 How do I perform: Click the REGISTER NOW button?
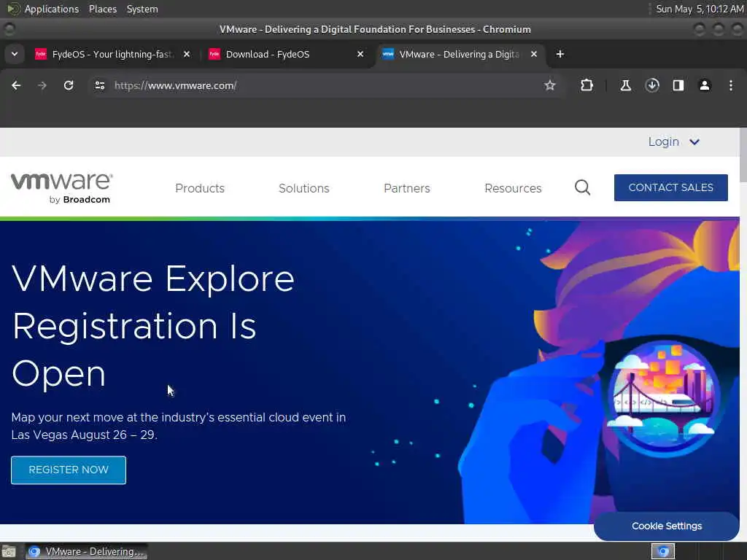69,470
